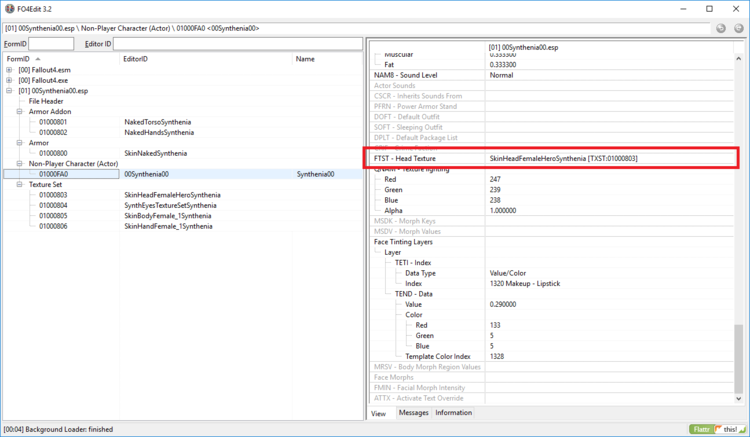Screen dimensions: 750x437
Task: Click the Face Tinting Layers row
Action: (x=551, y=242)
